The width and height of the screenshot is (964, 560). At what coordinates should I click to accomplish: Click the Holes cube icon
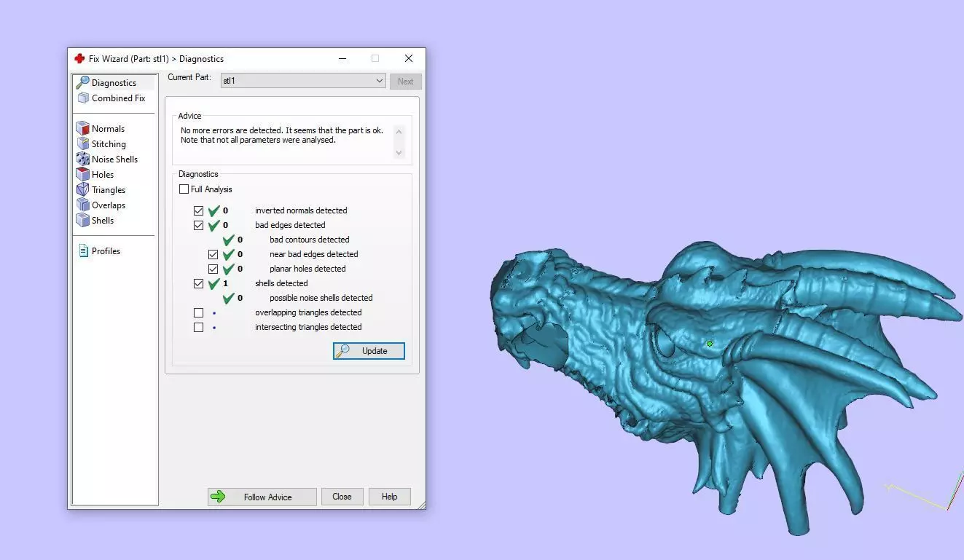[x=82, y=174]
